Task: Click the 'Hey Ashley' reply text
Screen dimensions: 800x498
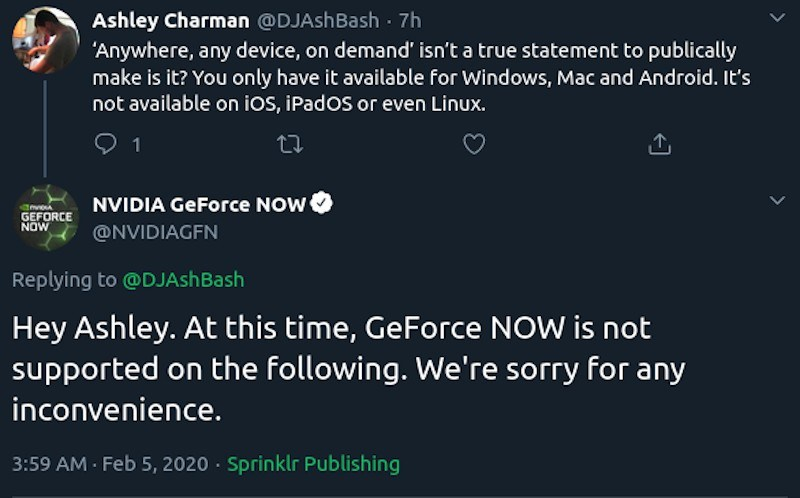Action: (350, 369)
